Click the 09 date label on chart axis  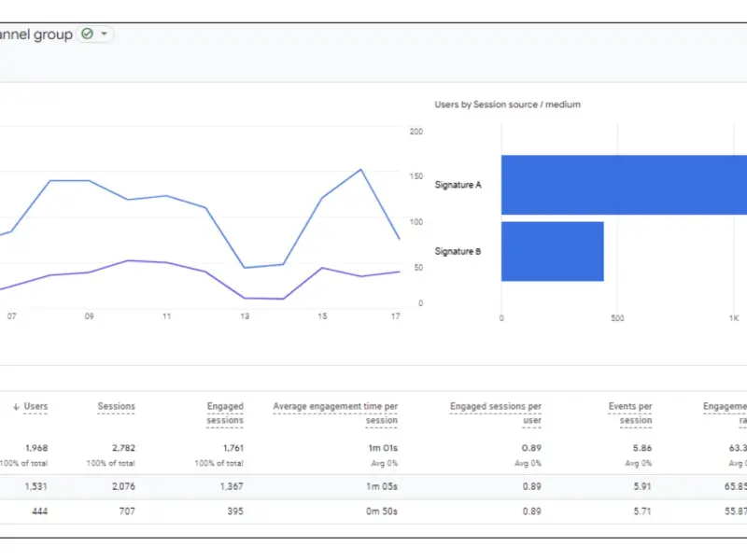click(89, 316)
